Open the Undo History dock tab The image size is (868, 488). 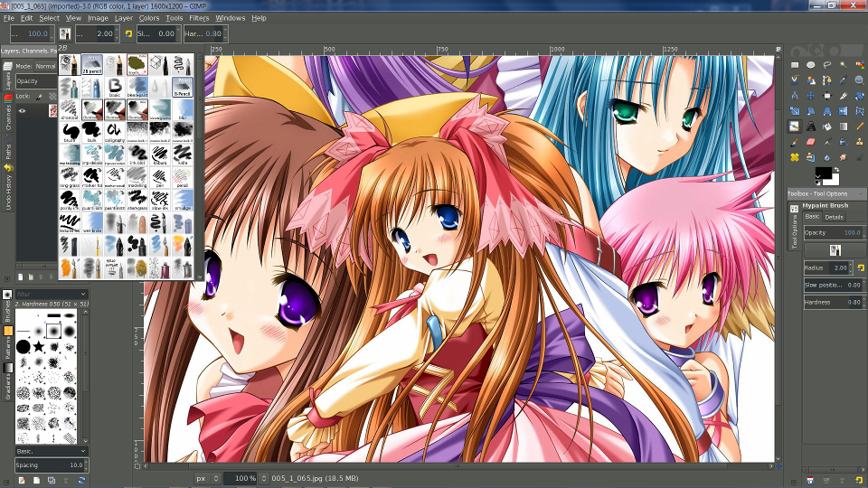click(8, 185)
